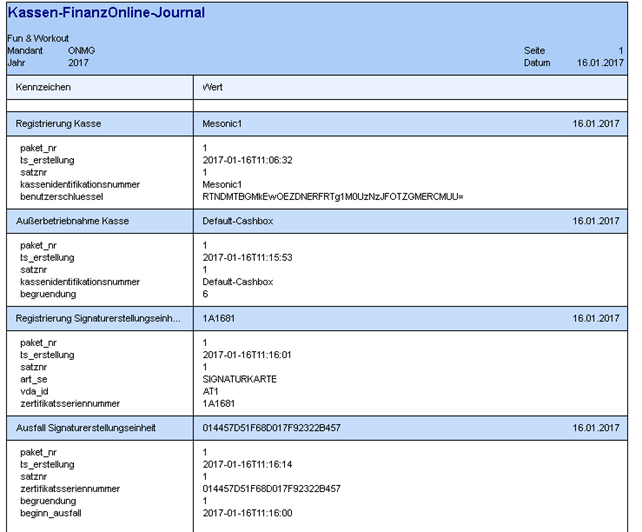
Task: Select the Wert column header
Action: pos(213,88)
